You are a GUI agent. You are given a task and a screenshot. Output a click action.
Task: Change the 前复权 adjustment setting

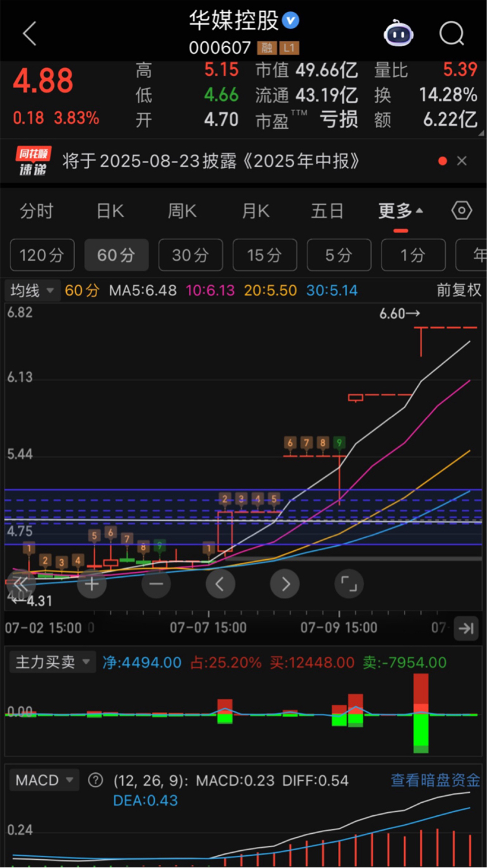coord(459,291)
